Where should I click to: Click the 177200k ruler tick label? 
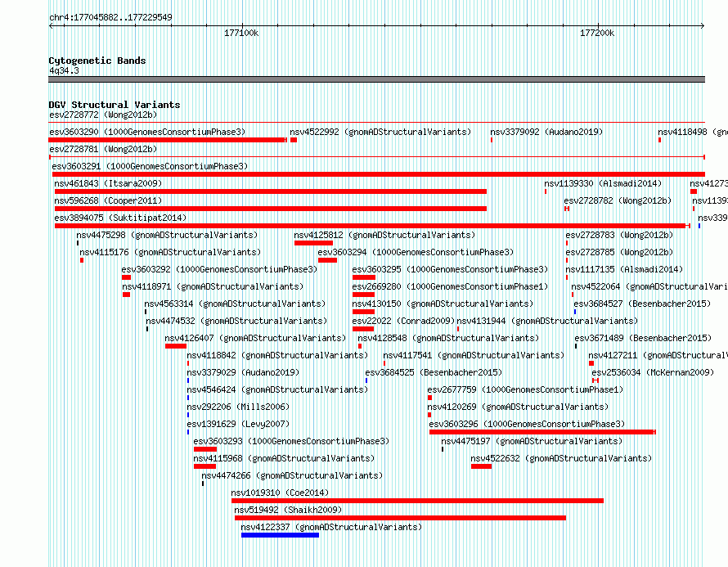[x=597, y=33]
